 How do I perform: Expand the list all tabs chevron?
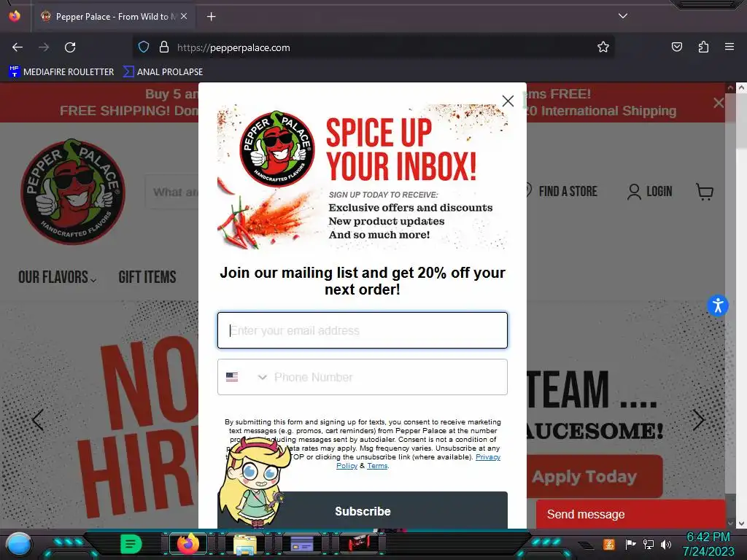pos(623,16)
